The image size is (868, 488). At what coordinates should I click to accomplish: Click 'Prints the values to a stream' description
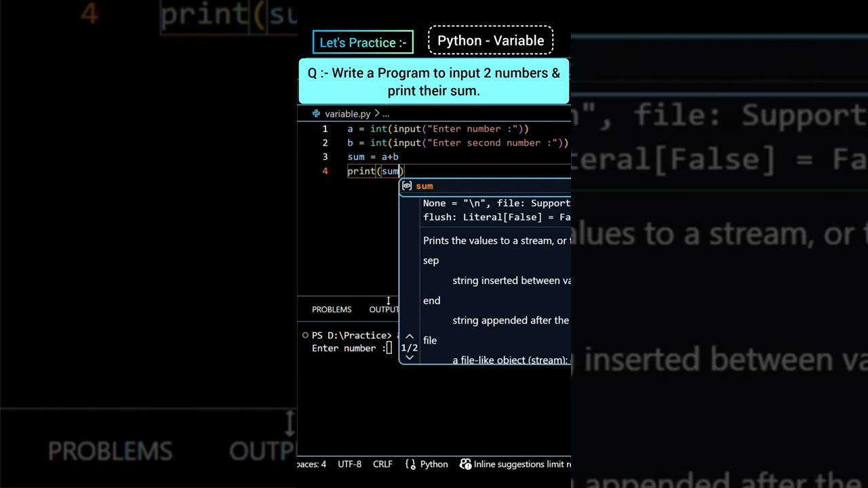click(x=496, y=241)
